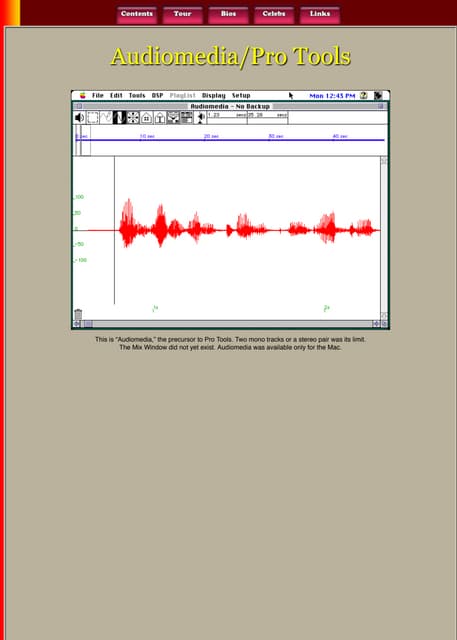Viewport: 457px width, 640px height.
Task: Select the speaker playback tool
Action: click(79, 118)
